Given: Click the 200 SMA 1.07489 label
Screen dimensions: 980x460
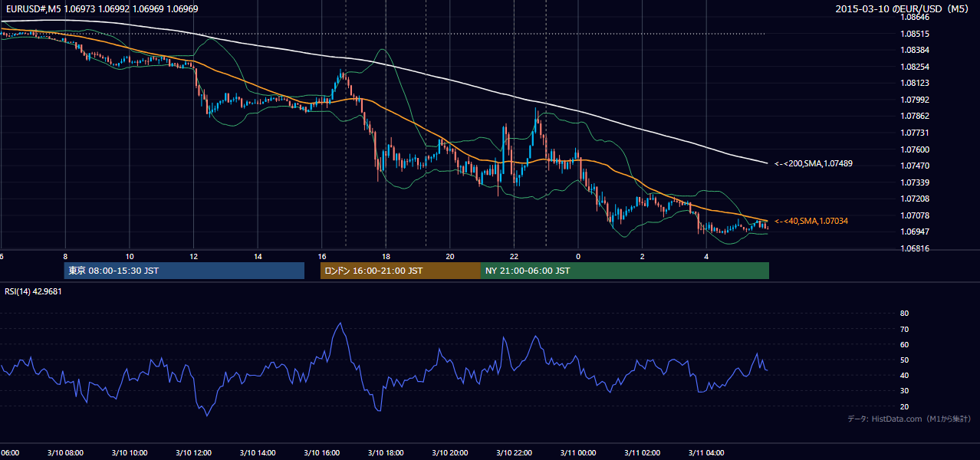Looking at the screenshot, I should (814, 163).
